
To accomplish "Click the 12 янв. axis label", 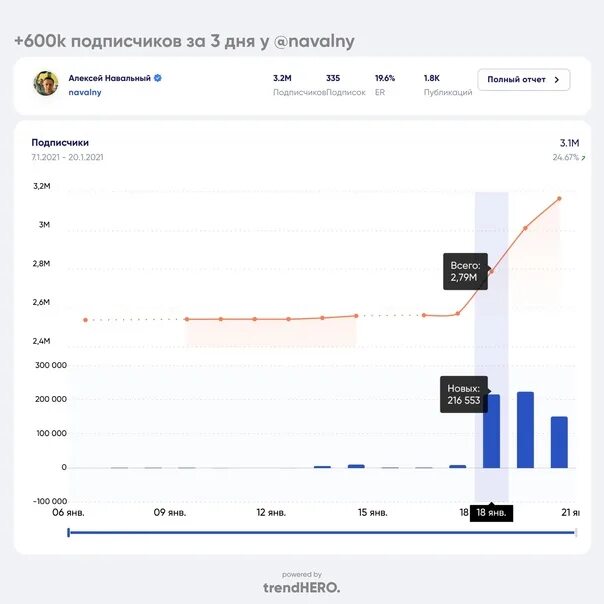I will [x=271, y=513].
